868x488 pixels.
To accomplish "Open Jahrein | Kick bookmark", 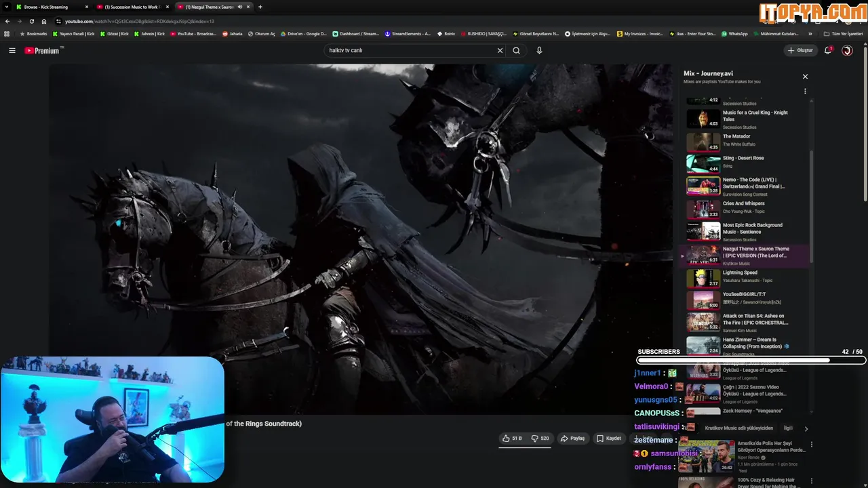I will (x=149, y=34).
